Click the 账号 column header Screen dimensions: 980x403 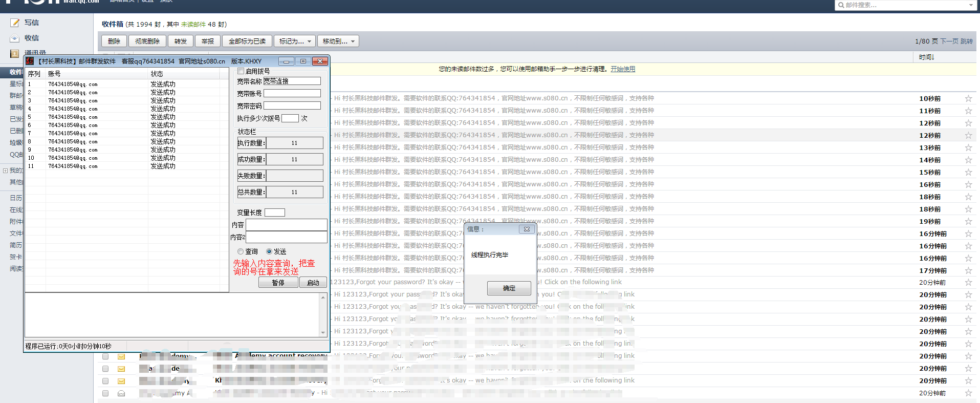97,74
